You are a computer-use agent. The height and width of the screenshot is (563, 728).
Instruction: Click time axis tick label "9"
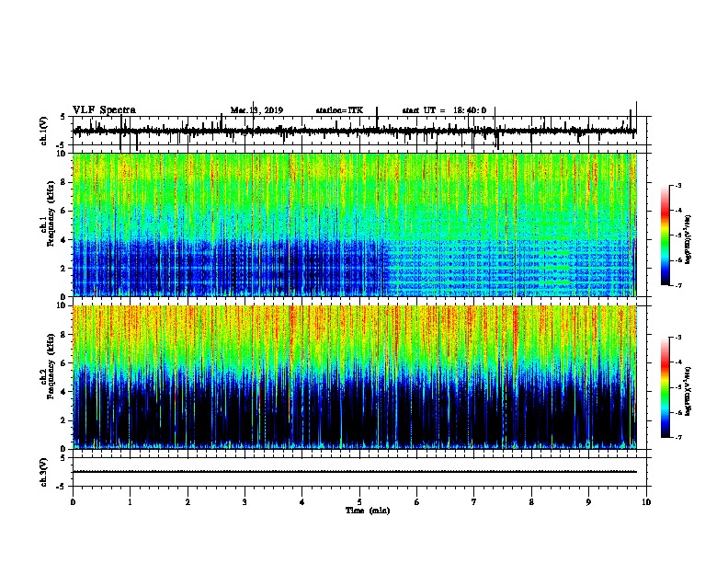tap(588, 501)
